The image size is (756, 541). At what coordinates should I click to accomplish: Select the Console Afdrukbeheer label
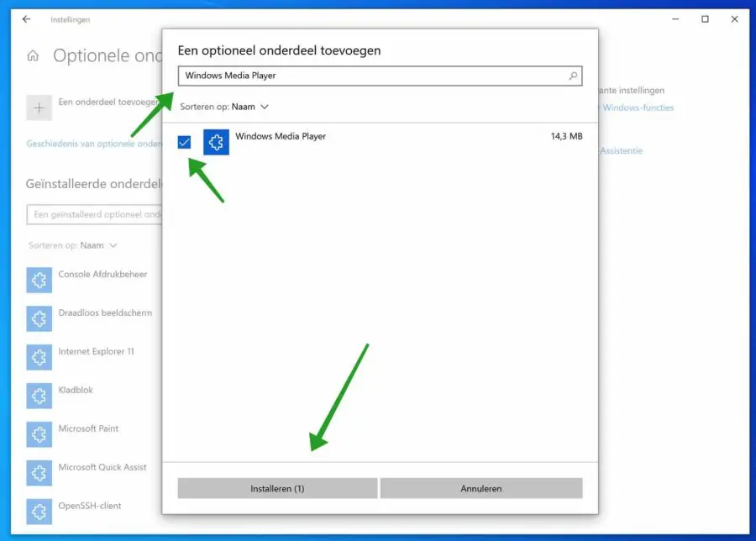pos(102,275)
